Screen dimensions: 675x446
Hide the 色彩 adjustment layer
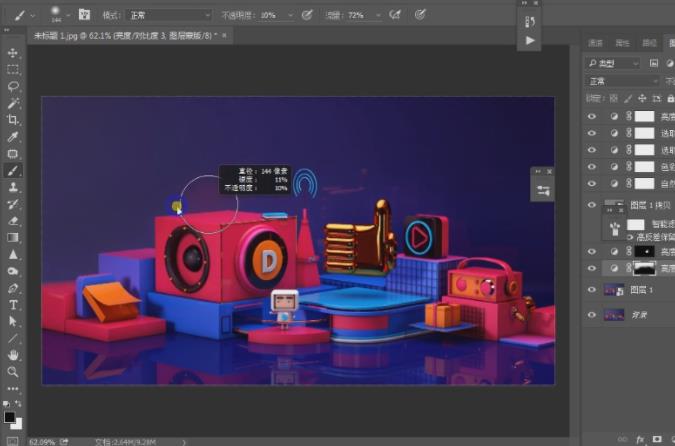(592, 167)
